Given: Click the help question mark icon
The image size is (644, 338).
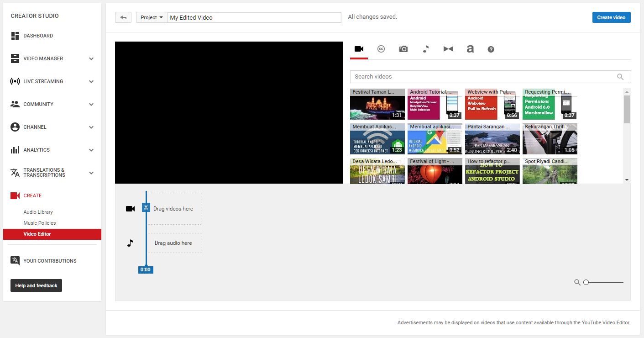Looking at the screenshot, I should 491,49.
